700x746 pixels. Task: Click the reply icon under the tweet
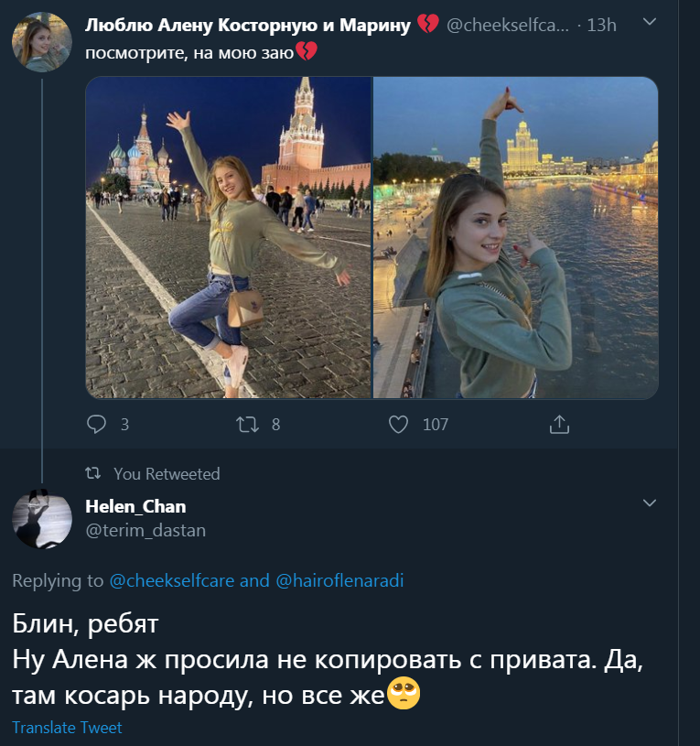[97, 425]
